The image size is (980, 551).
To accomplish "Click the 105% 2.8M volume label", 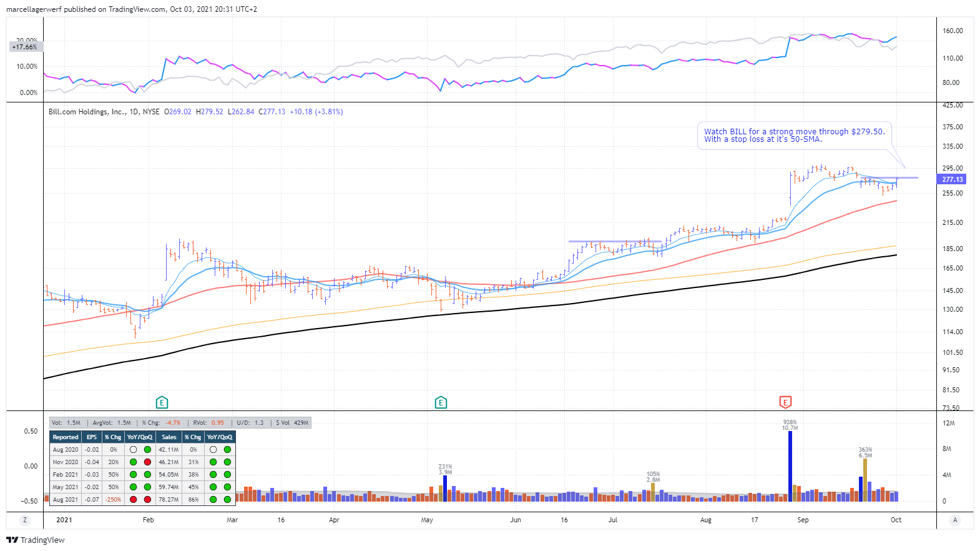I will click(x=653, y=477).
